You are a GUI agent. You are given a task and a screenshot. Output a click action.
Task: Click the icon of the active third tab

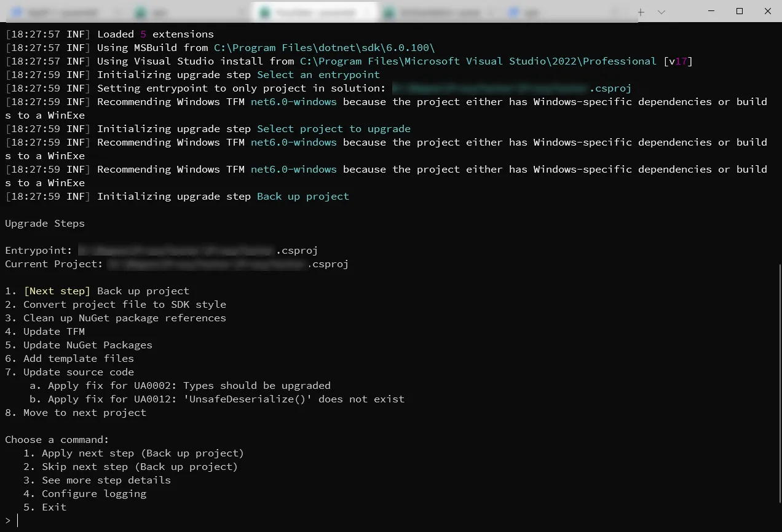266,12
